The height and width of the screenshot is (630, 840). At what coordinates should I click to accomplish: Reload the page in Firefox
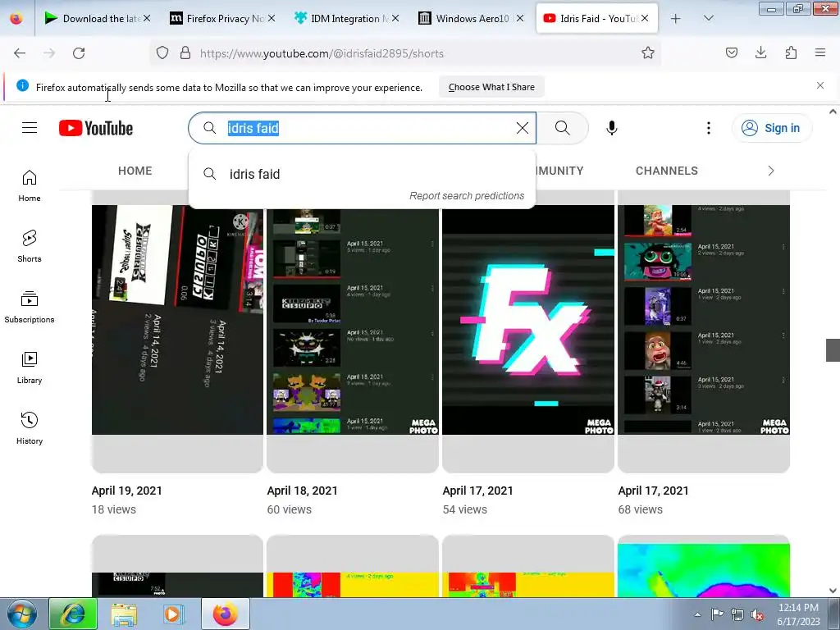click(x=79, y=53)
